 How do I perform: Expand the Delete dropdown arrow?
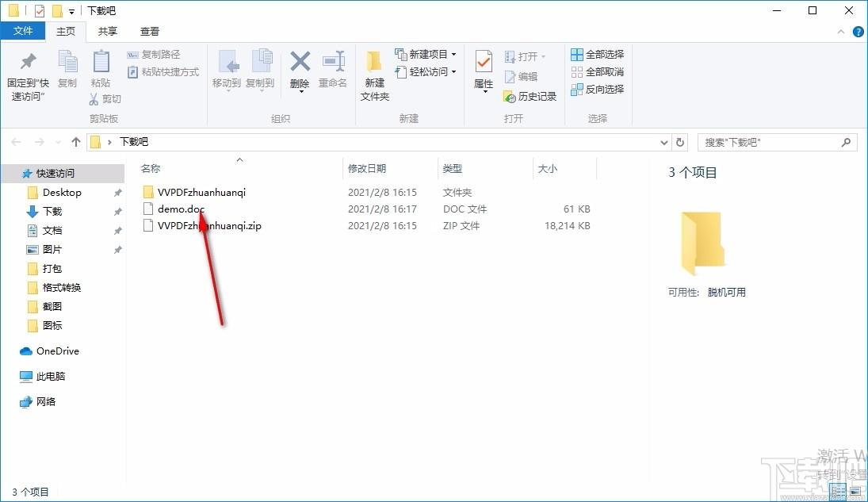coord(300,91)
